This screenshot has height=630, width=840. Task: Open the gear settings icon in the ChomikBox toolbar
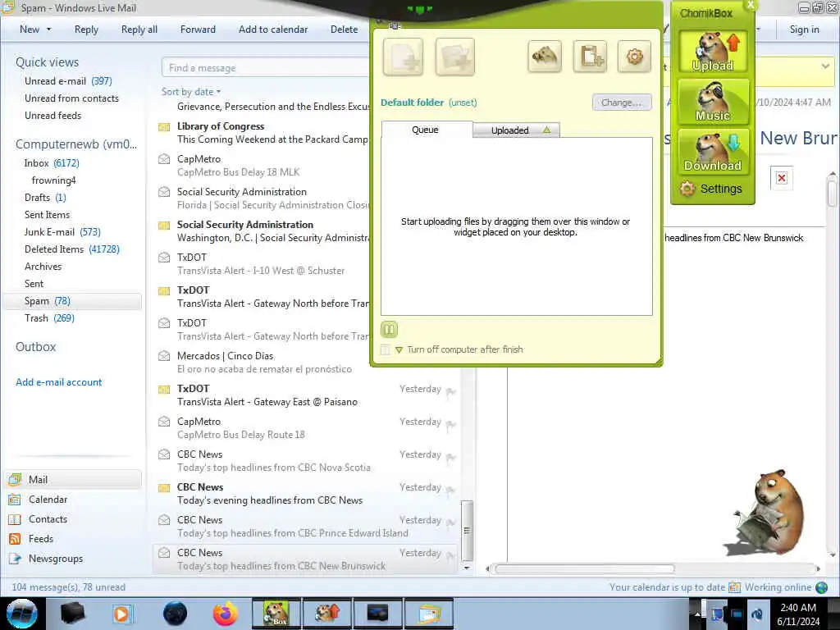coord(634,57)
